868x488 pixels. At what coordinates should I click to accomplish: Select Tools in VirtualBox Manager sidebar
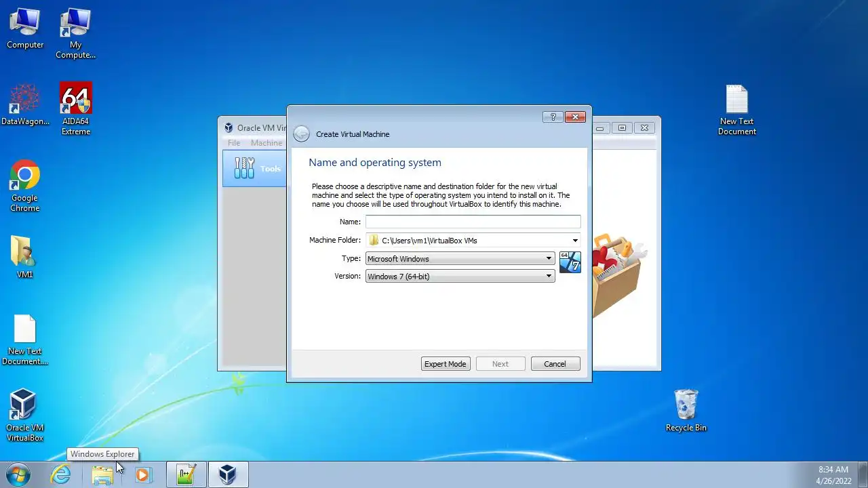click(255, 168)
